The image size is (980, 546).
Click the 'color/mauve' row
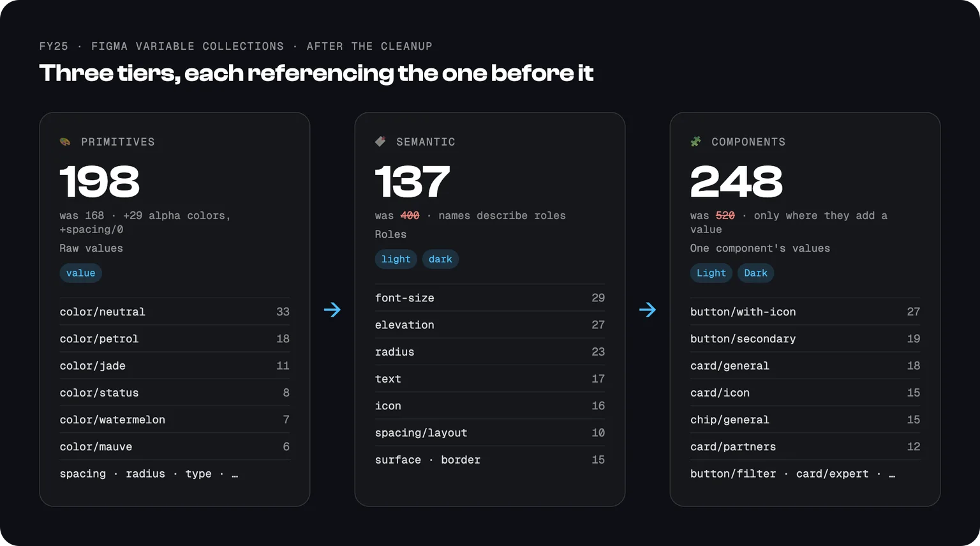click(175, 446)
